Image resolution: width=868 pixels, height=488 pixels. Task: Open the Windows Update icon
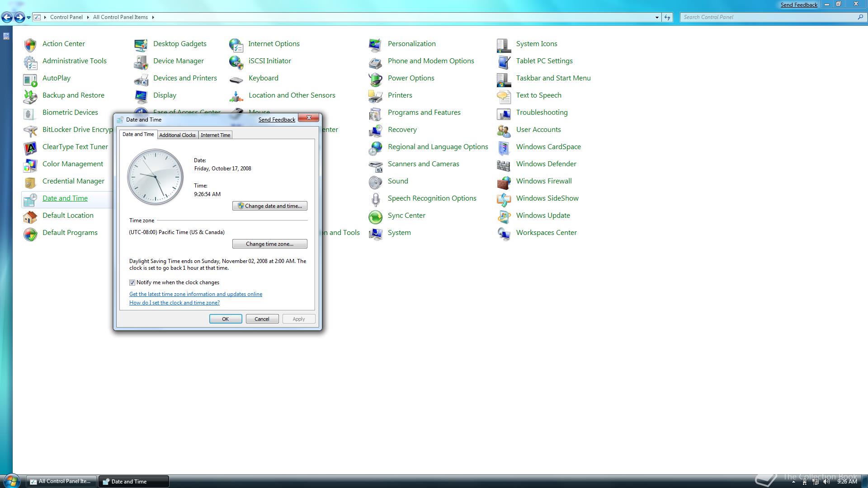pyautogui.click(x=504, y=216)
